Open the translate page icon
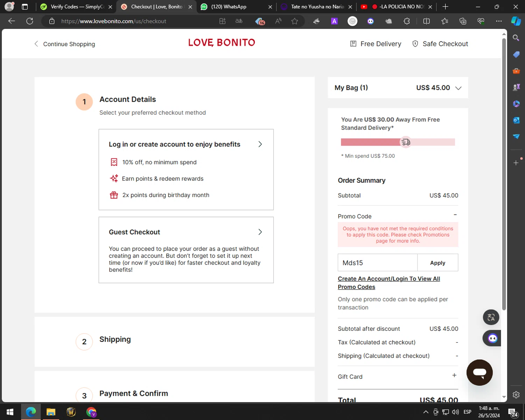This screenshot has height=420, width=525. point(239,21)
